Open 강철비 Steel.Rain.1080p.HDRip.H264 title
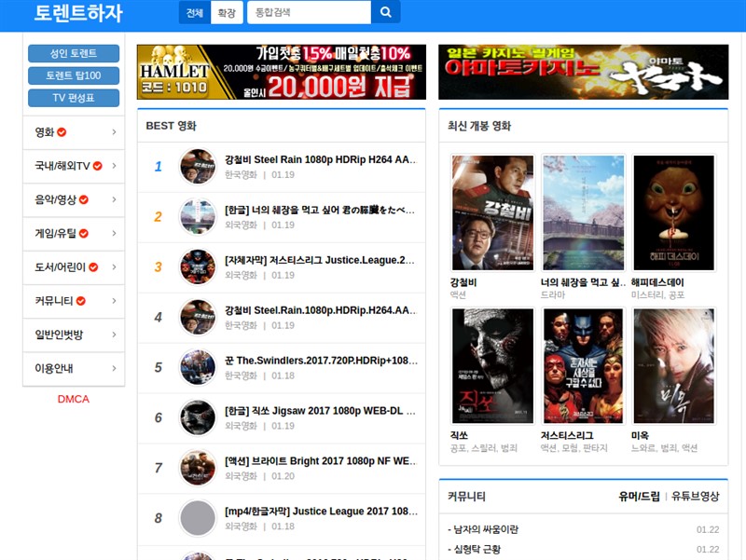This screenshot has height=560, width=746. point(321,310)
